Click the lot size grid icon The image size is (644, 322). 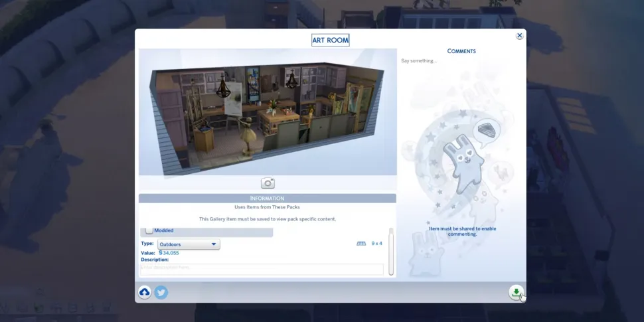[361, 244]
